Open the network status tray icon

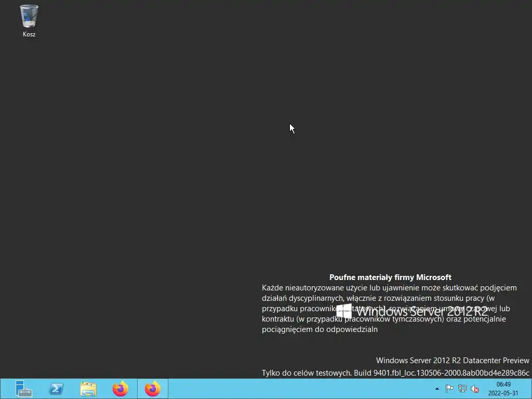point(462,389)
